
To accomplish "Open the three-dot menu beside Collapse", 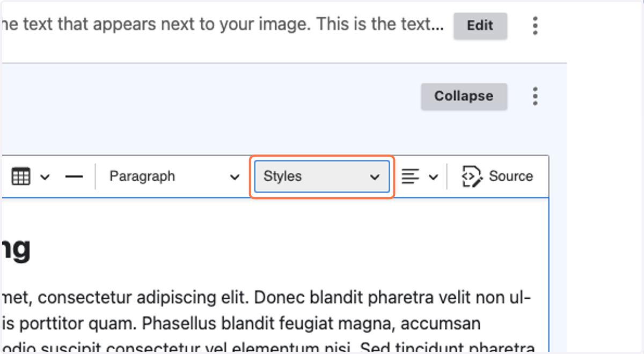I will pyautogui.click(x=535, y=97).
